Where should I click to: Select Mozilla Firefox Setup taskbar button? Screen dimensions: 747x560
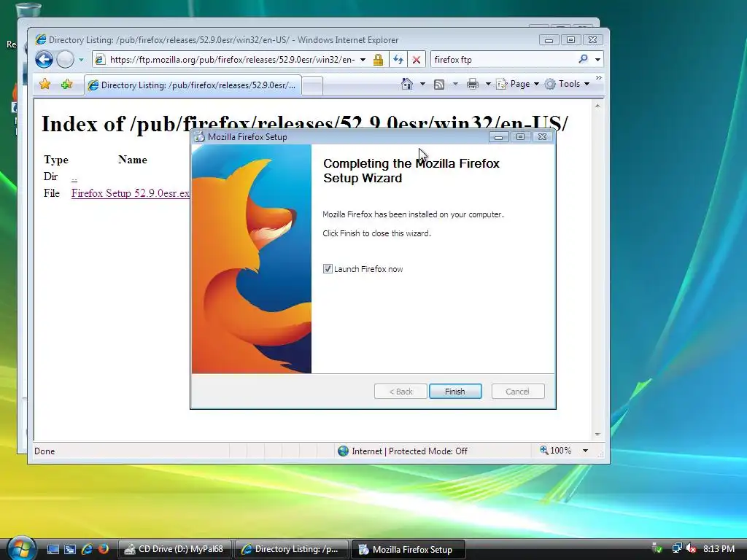408,550
